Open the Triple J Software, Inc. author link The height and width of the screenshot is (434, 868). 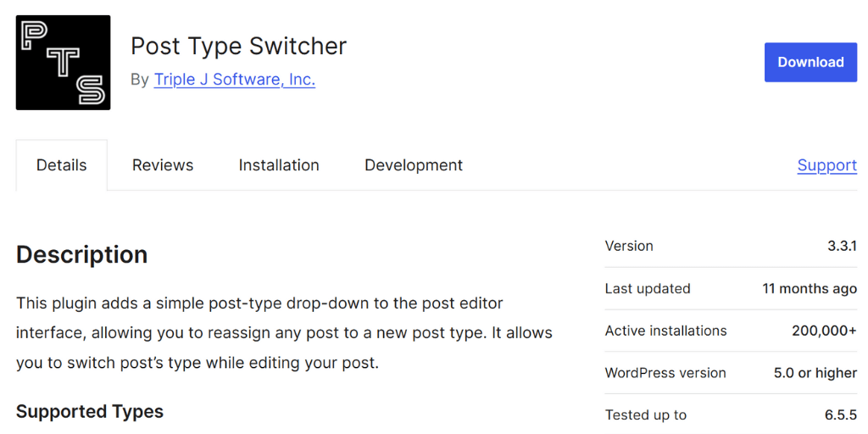pyautogui.click(x=235, y=80)
